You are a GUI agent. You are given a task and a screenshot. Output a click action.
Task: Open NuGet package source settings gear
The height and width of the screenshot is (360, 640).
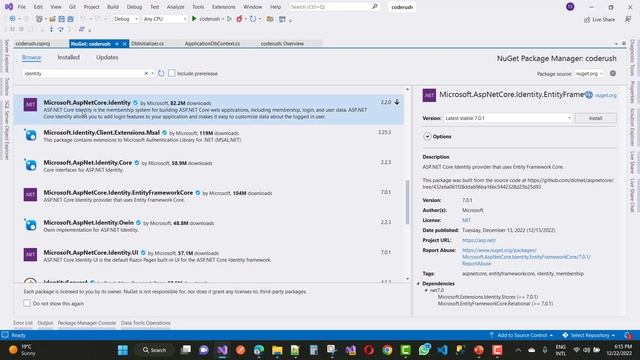click(613, 73)
